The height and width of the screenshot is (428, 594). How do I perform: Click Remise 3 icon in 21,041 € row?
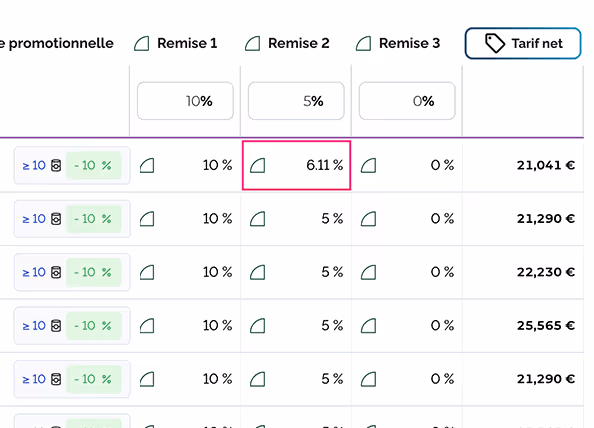click(x=368, y=166)
